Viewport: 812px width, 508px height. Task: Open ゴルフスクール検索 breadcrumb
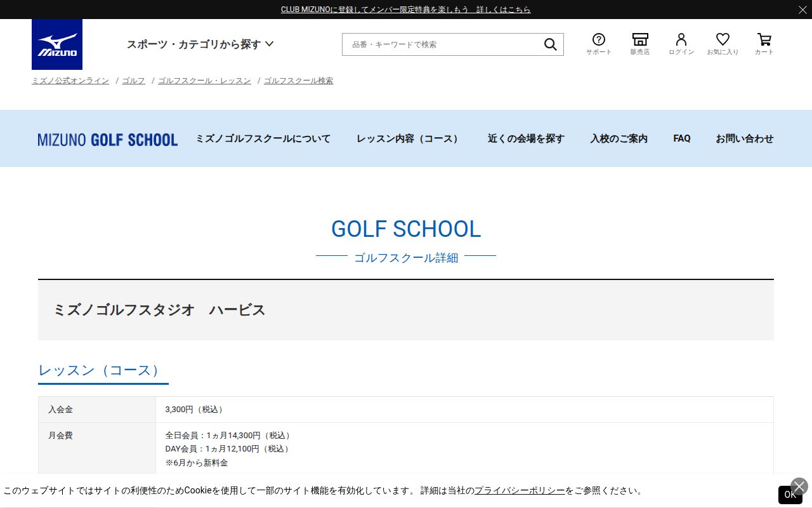[x=298, y=81]
